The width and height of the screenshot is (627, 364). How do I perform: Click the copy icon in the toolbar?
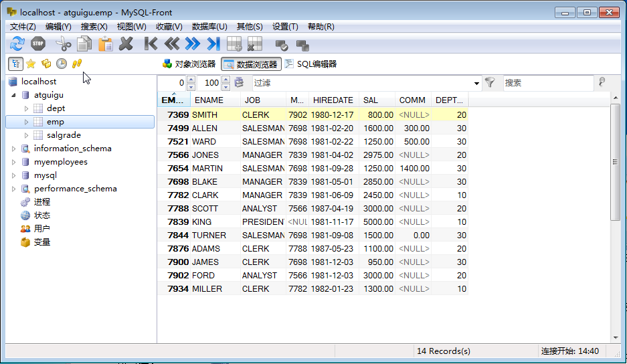[x=84, y=43]
